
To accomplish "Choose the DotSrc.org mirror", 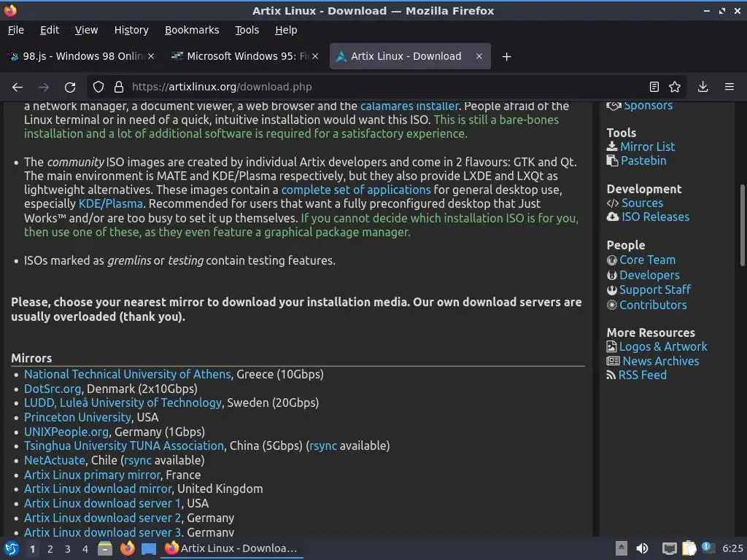I will pyautogui.click(x=53, y=389).
